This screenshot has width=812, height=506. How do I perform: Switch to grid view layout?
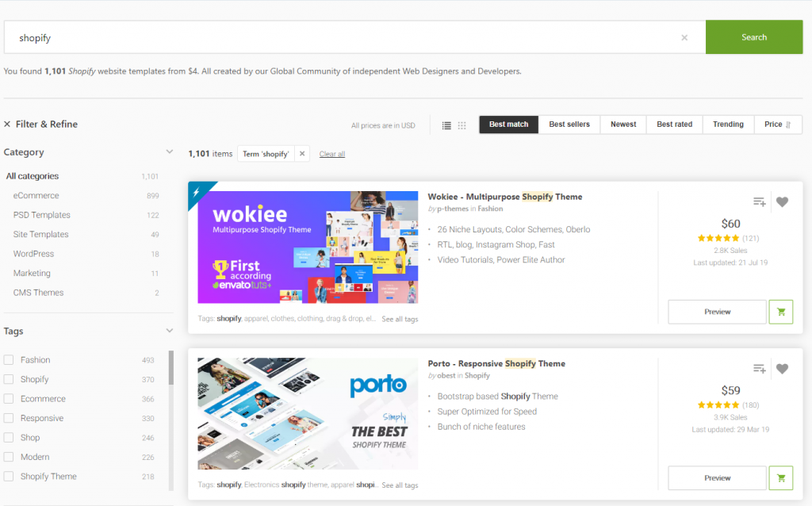pos(462,125)
